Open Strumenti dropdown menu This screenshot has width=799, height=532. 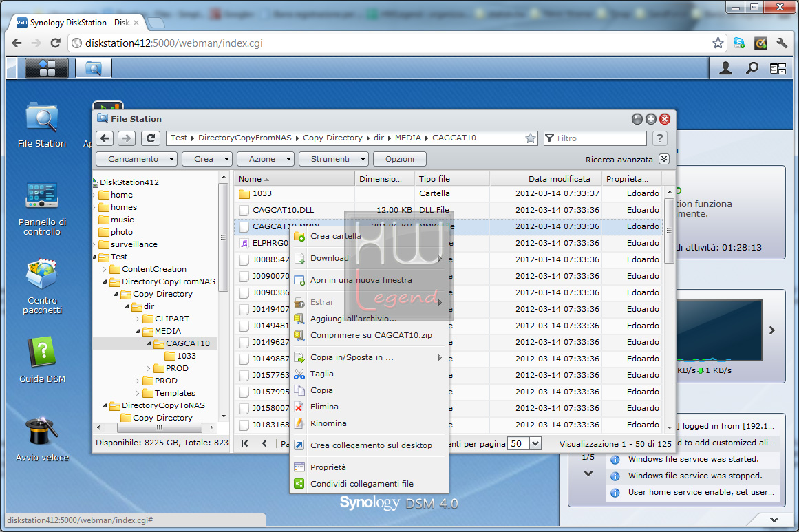click(333, 159)
